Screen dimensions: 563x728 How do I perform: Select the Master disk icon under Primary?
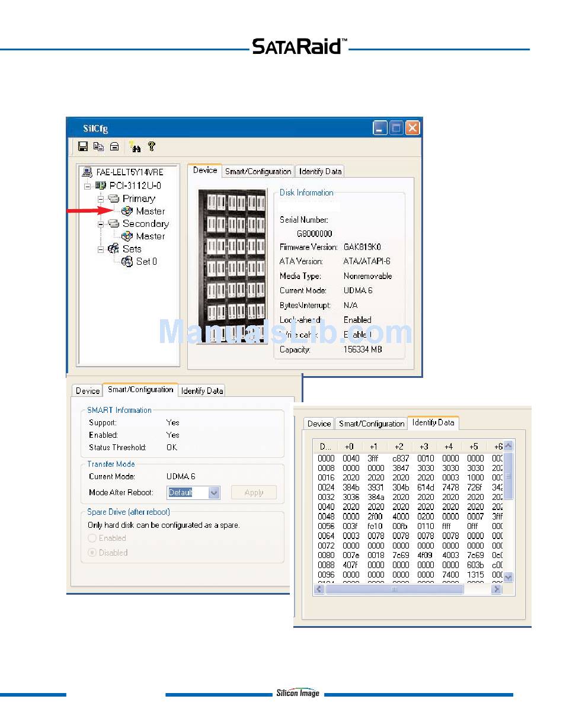pos(126,211)
